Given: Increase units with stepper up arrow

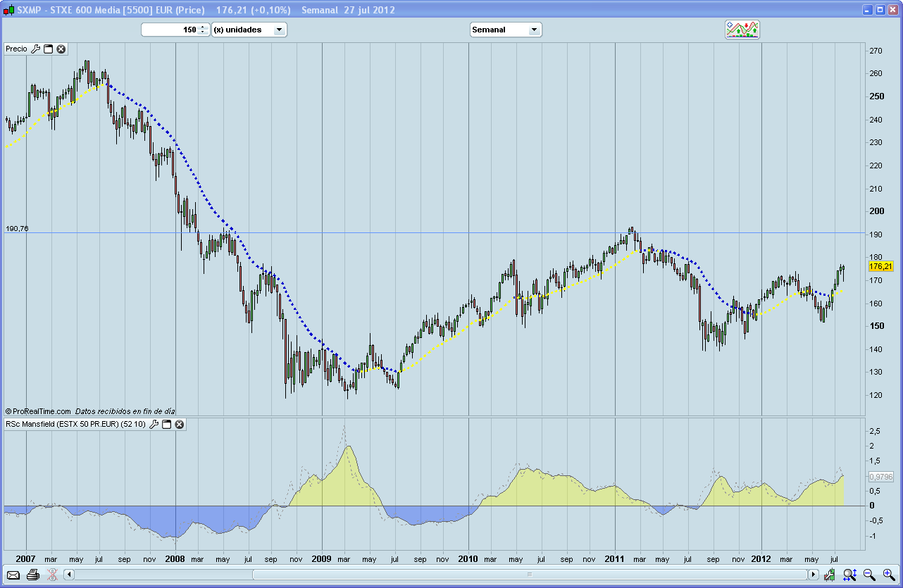Looking at the screenshot, I should [x=203, y=27].
